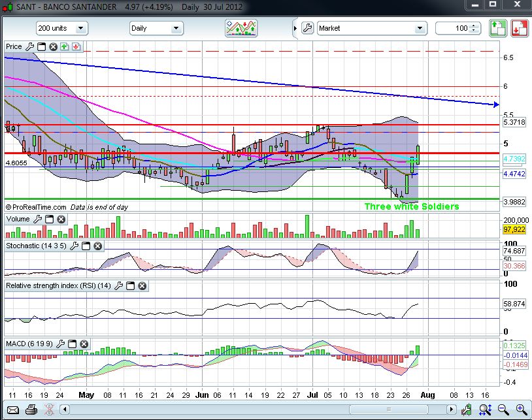Screen dimensions: 532x420
Task: Click the SANT - BANCO SANTANDER title text
Action: coord(67,7)
